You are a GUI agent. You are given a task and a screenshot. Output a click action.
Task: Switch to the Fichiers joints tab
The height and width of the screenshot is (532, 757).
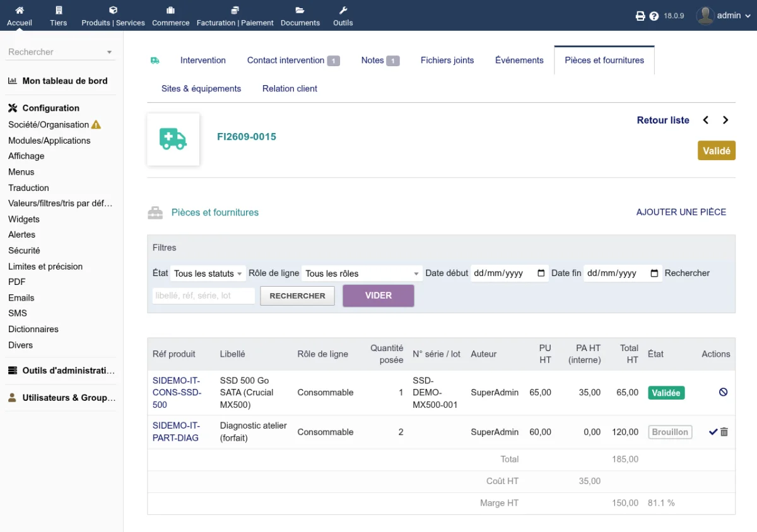(447, 61)
